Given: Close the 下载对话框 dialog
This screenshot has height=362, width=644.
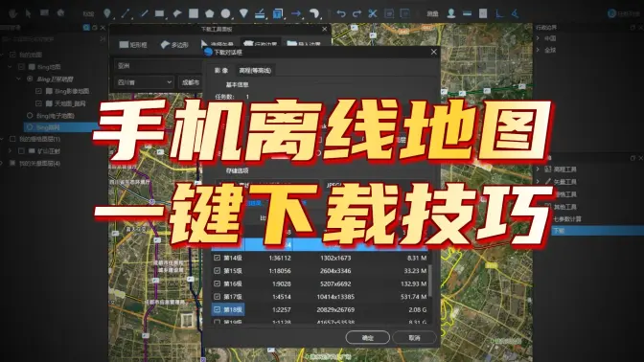Looking at the screenshot, I should coord(434,52).
